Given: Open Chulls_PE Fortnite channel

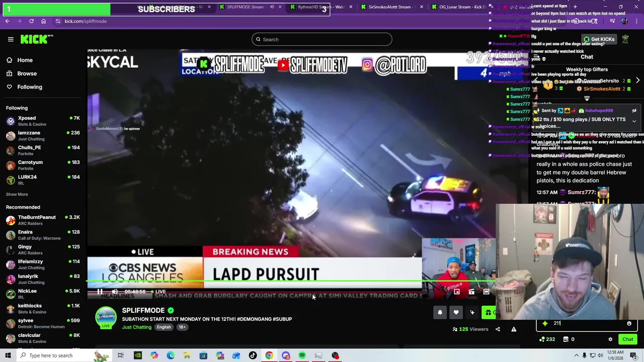Looking at the screenshot, I should [43, 150].
